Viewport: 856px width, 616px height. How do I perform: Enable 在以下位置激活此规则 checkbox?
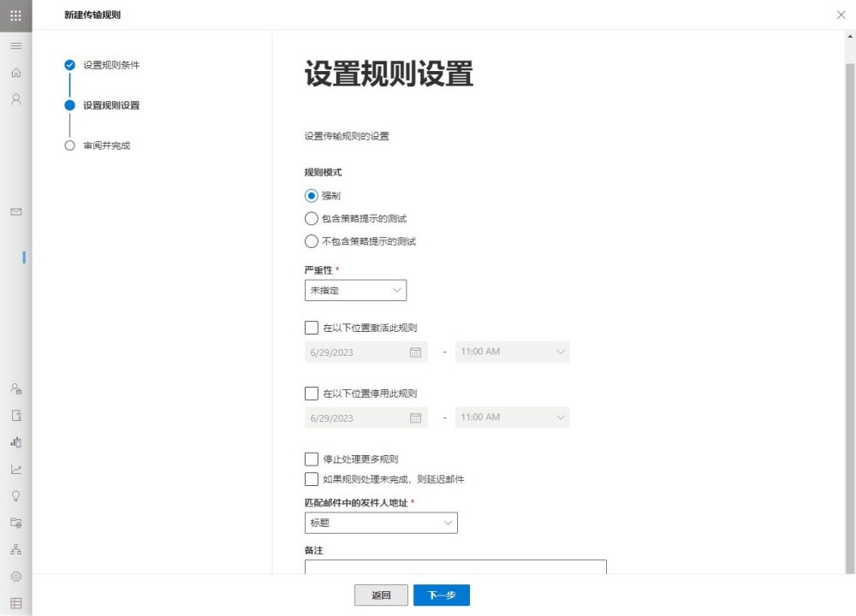(312, 328)
